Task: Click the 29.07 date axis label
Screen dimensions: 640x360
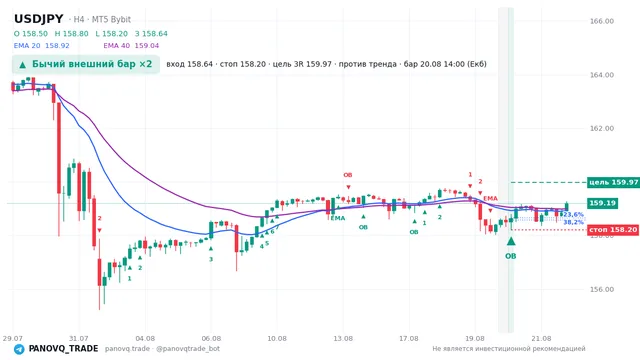Action: pyautogui.click(x=13, y=338)
